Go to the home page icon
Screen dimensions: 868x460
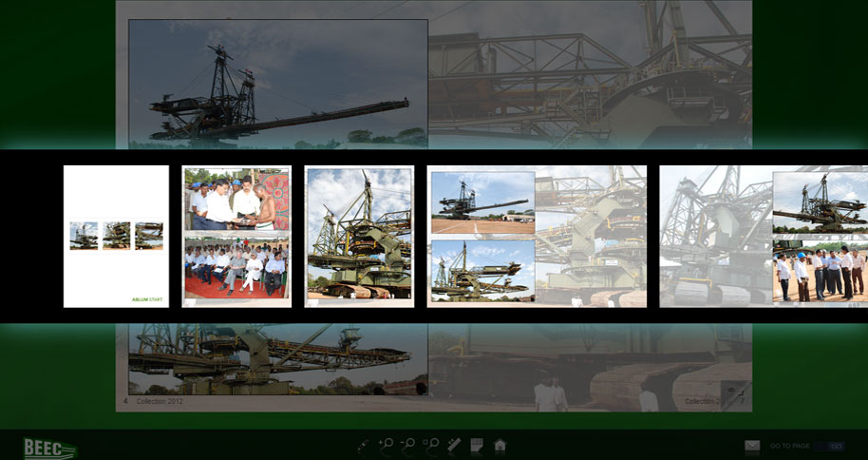pos(500,445)
